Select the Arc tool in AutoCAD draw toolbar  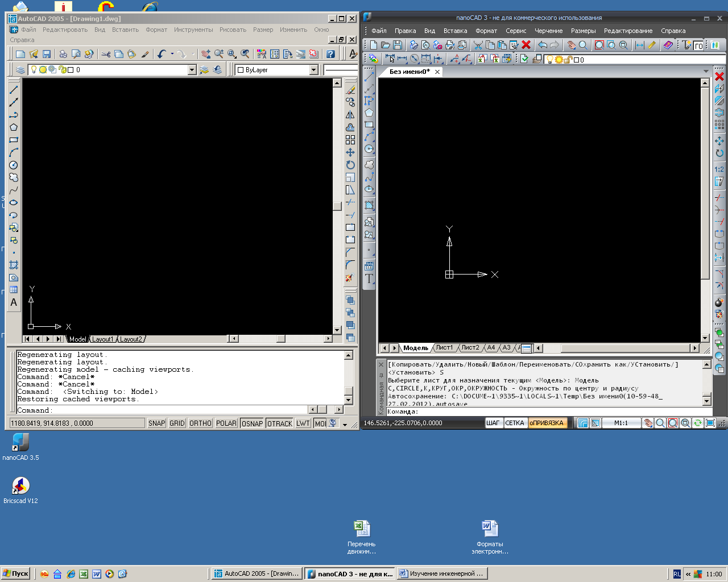(14, 152)
